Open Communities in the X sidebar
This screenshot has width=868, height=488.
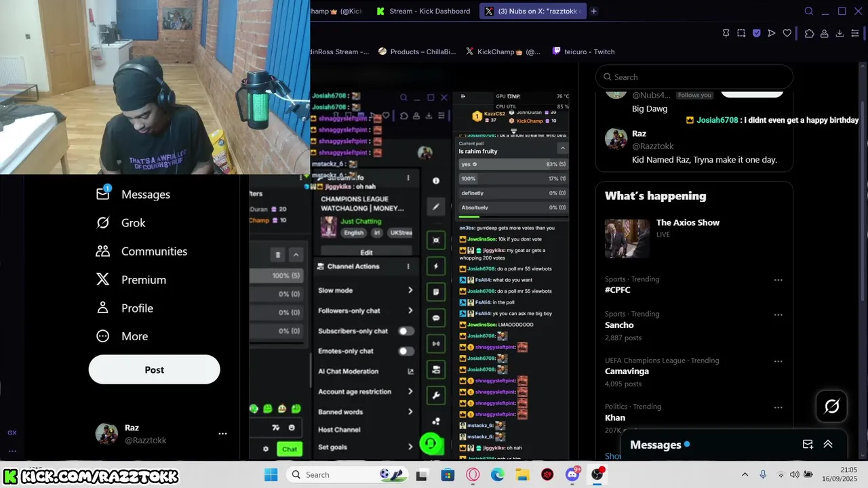coord(142,251)
